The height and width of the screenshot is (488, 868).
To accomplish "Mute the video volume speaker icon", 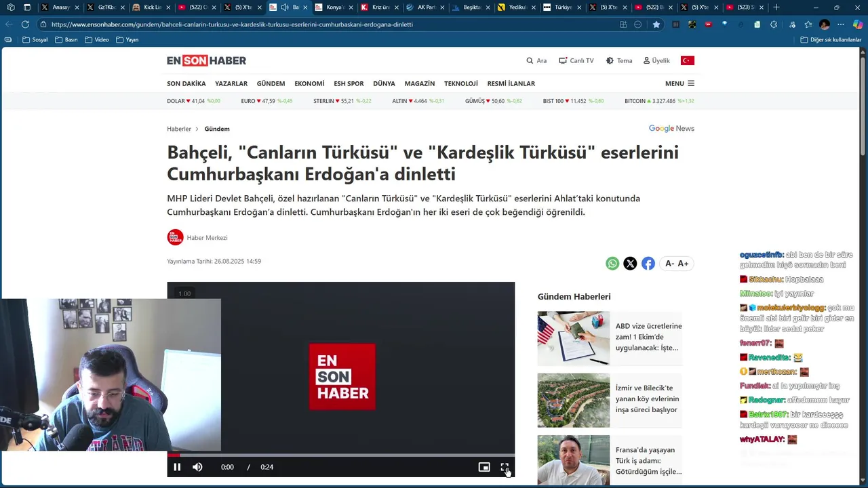I will 197,467.
